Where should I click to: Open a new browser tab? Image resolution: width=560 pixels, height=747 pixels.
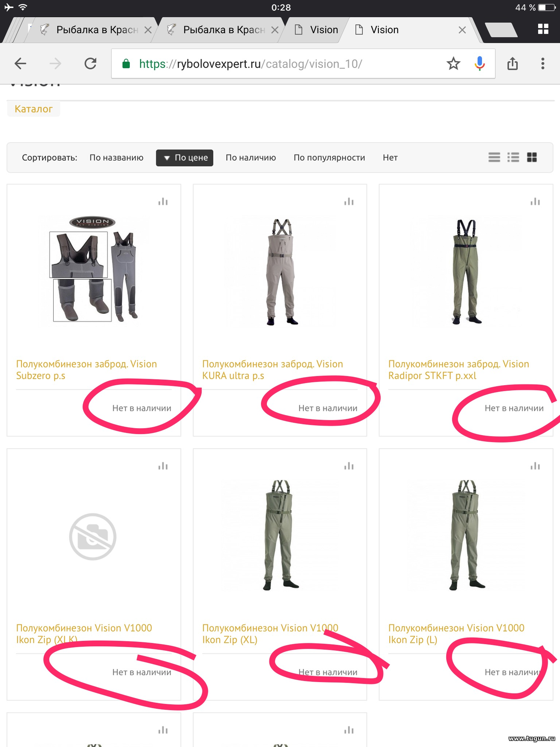coord(501,30)
